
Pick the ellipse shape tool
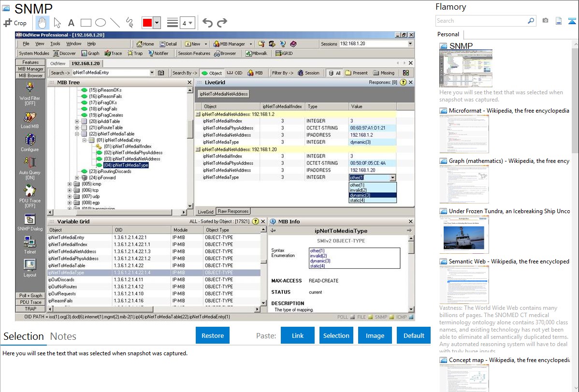(101, 23)
